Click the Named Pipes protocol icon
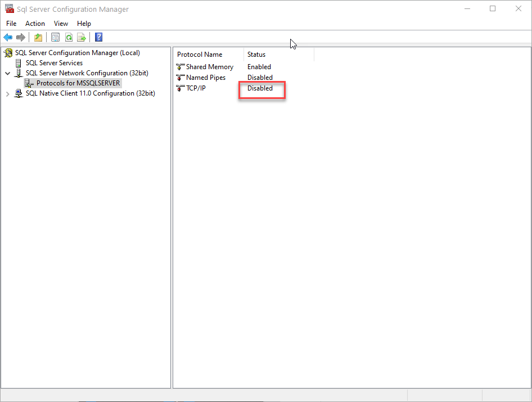This screenshot has height=402, width=532. (x=181, y=78)
